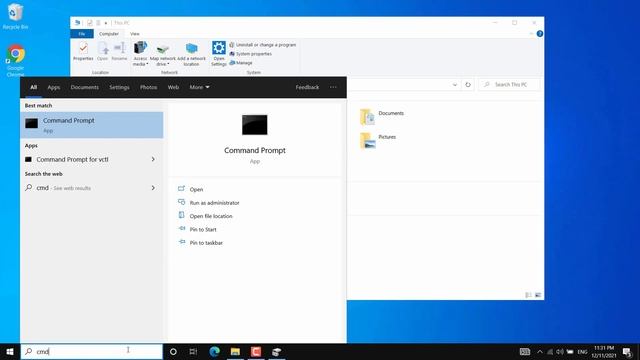The width and height of the screenshot is (640, 360).
Task: Switch to the View ribbon tab
Action: (x=135, y=34)
